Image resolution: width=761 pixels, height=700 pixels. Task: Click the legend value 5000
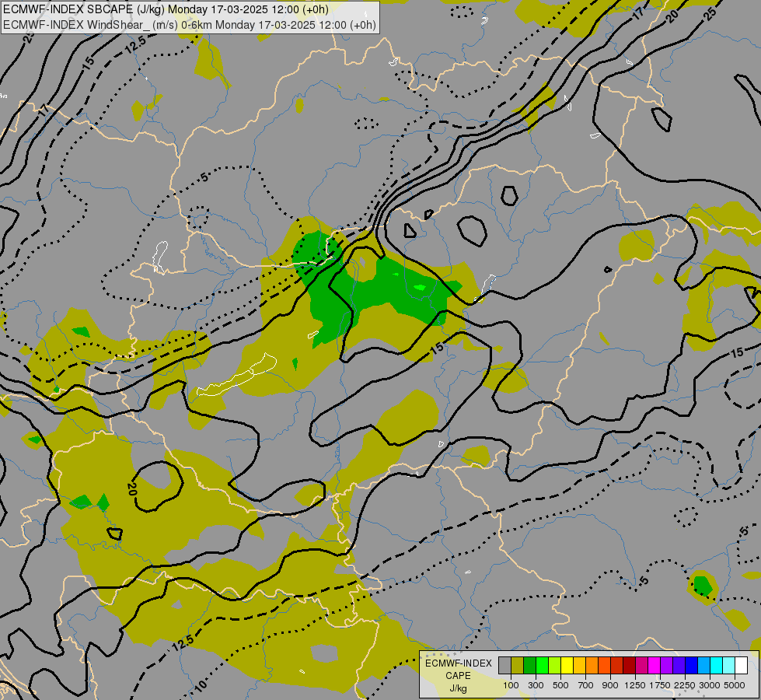click(x=735, y=685)
